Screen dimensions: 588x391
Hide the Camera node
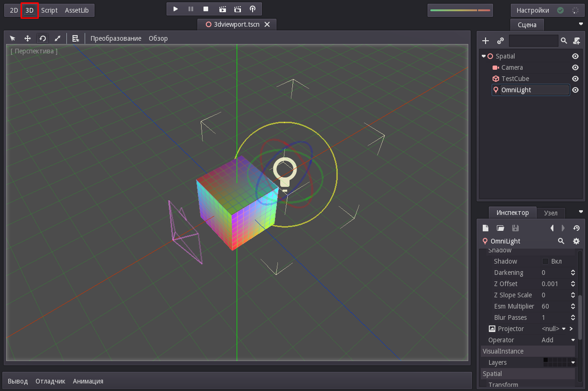[575, 67]
